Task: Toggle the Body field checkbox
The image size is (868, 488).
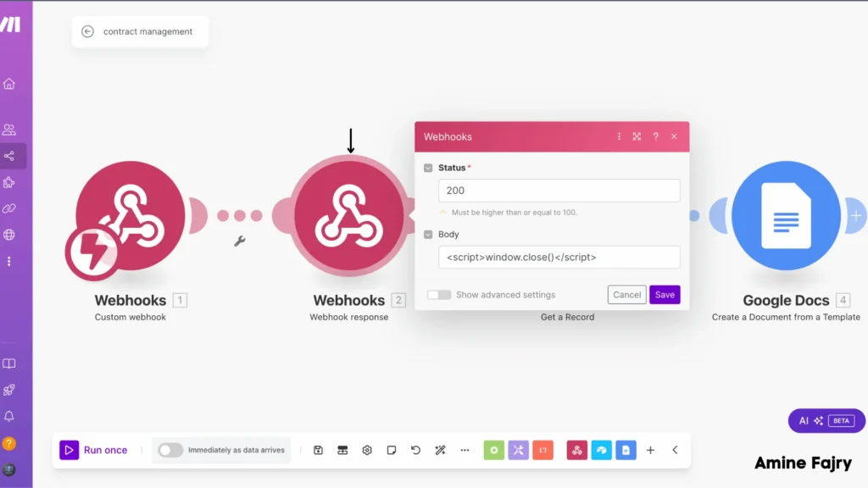Action: coord(428,235)
